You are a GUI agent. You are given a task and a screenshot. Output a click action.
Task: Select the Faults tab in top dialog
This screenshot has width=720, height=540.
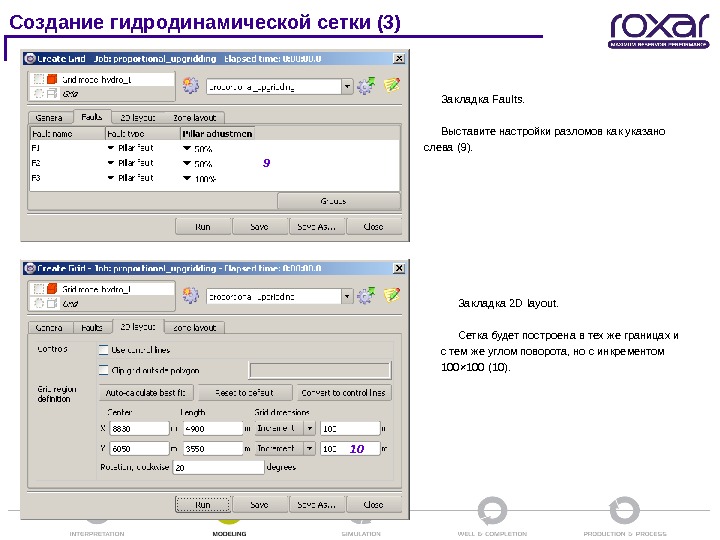click(x=92, y=117)
